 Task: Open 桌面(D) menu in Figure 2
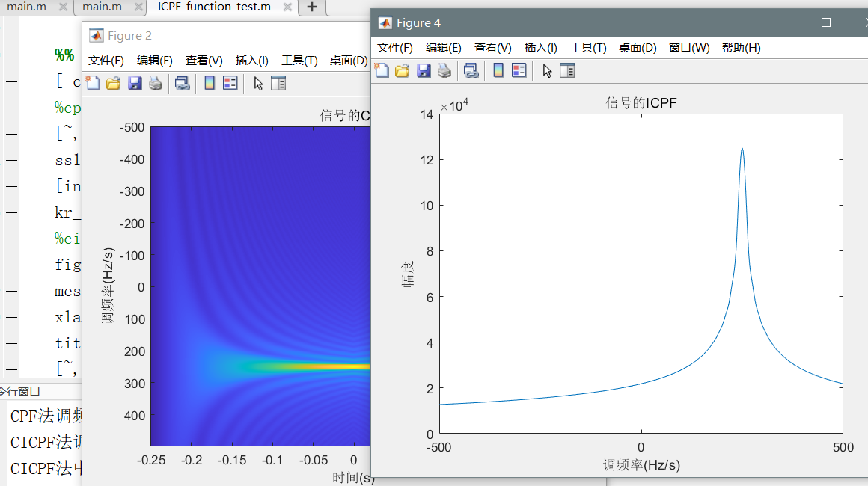click(349, 61)
